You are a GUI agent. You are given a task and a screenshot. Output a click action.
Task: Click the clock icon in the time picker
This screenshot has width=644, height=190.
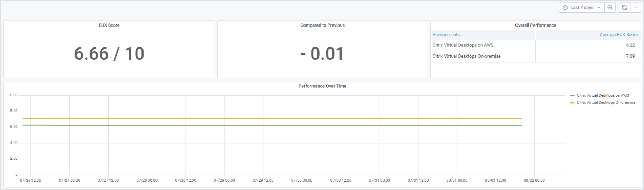(565, 8)
